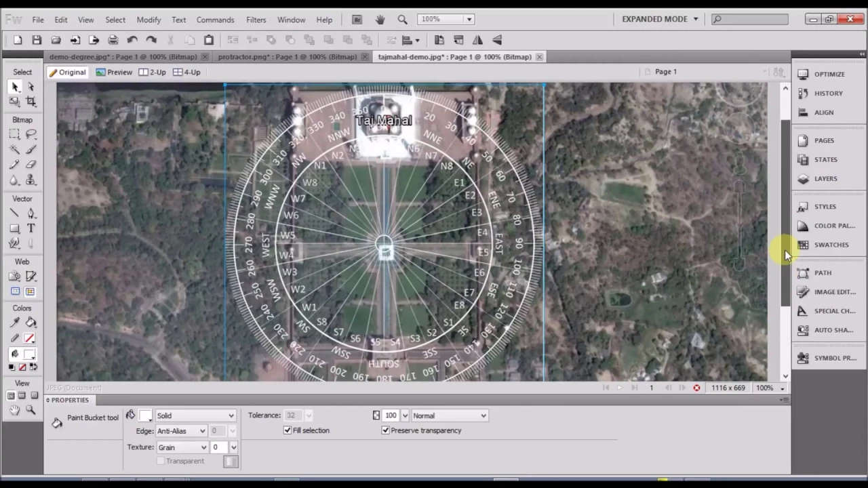
Task: Click the fill color swatch in Properties
Action: tap(146, 416)
